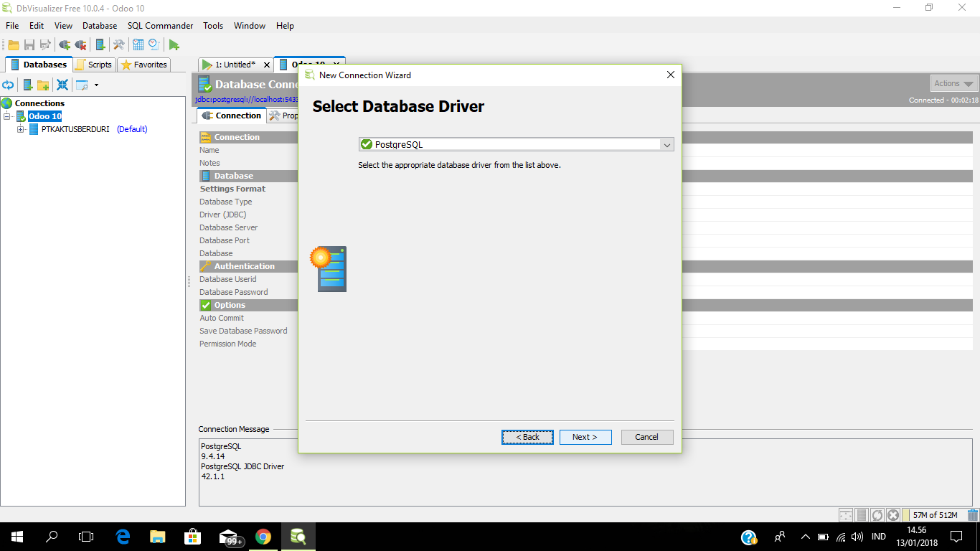Open the Database menu
Screen dimensions: 980x551
click(100, 25)
